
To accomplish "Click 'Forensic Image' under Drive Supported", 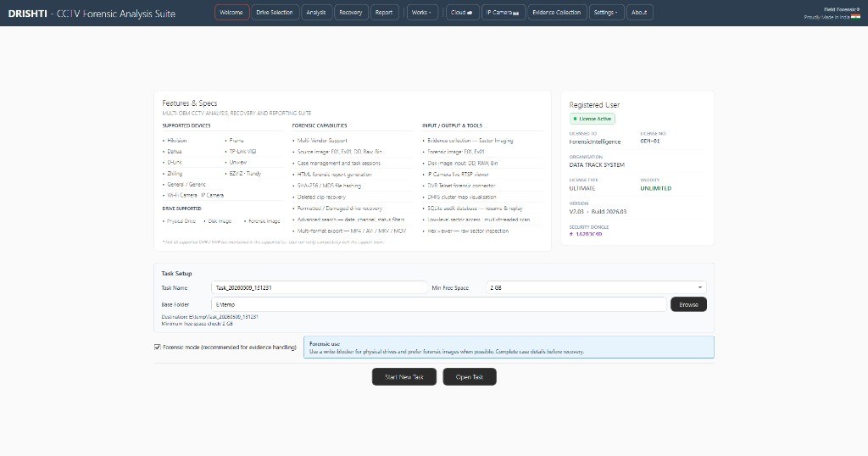I will coord(264,221).
